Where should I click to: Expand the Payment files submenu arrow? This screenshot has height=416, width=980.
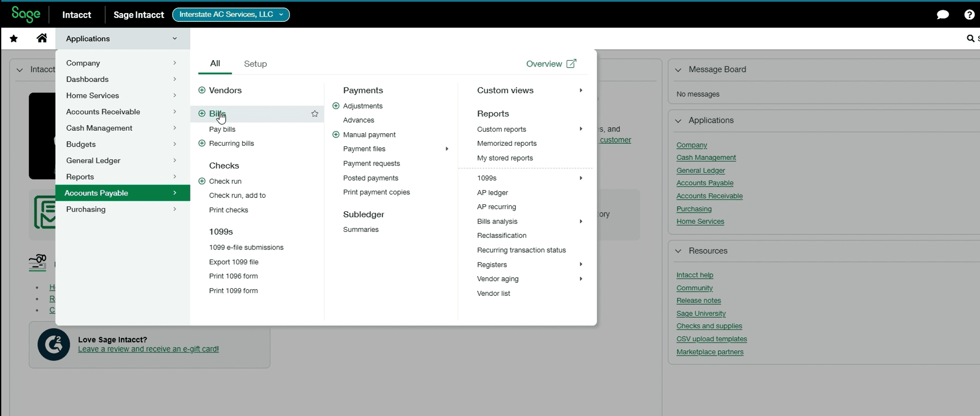pos(447,149)
